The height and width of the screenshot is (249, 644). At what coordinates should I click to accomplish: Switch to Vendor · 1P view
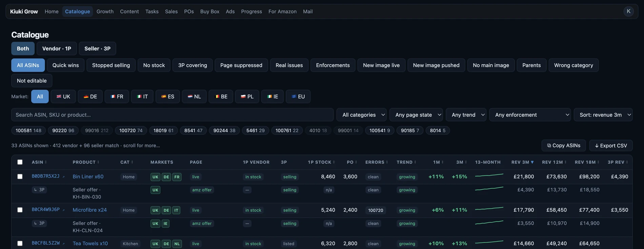pos(57,48)
